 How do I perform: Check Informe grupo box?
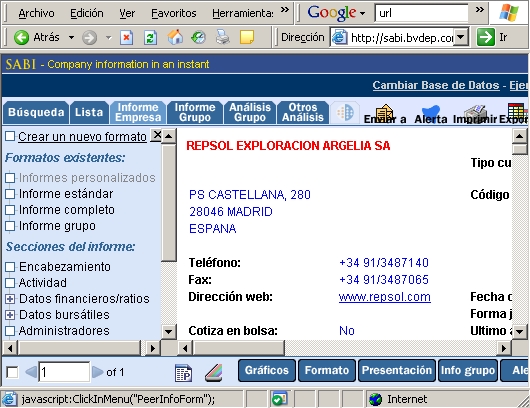point(10,226)
